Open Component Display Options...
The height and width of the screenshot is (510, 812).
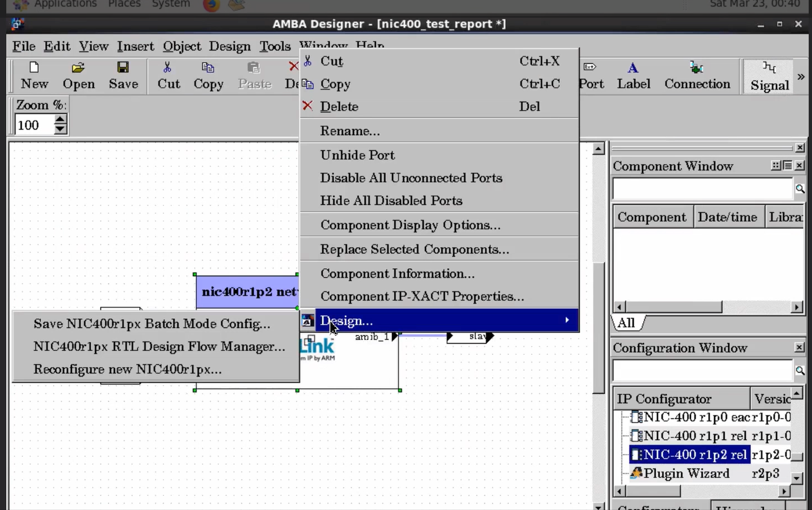[439, 225]
